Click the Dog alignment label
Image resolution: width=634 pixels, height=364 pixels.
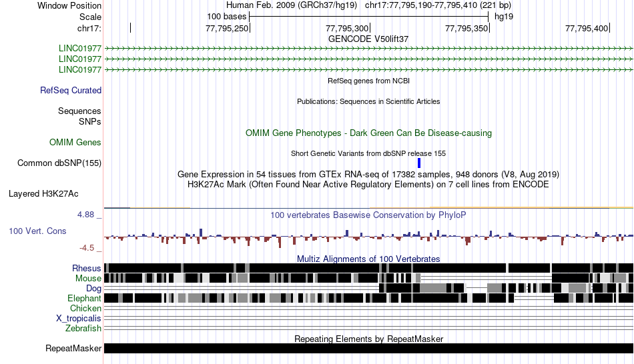pyautogui.click(x=94, y=289)
